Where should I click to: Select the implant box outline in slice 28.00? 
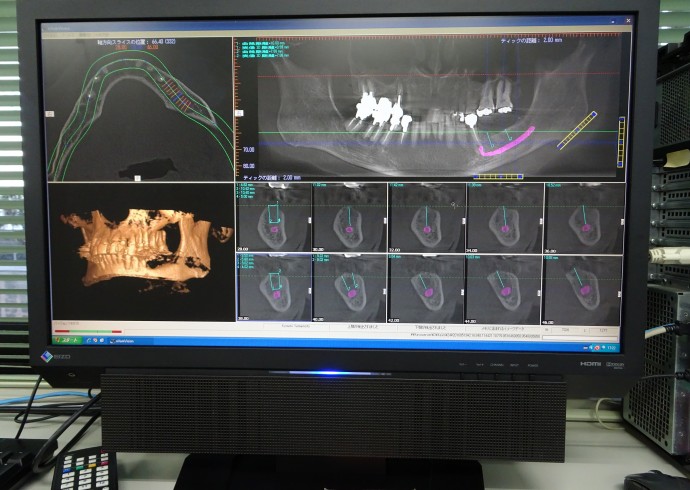click(271, 214)
